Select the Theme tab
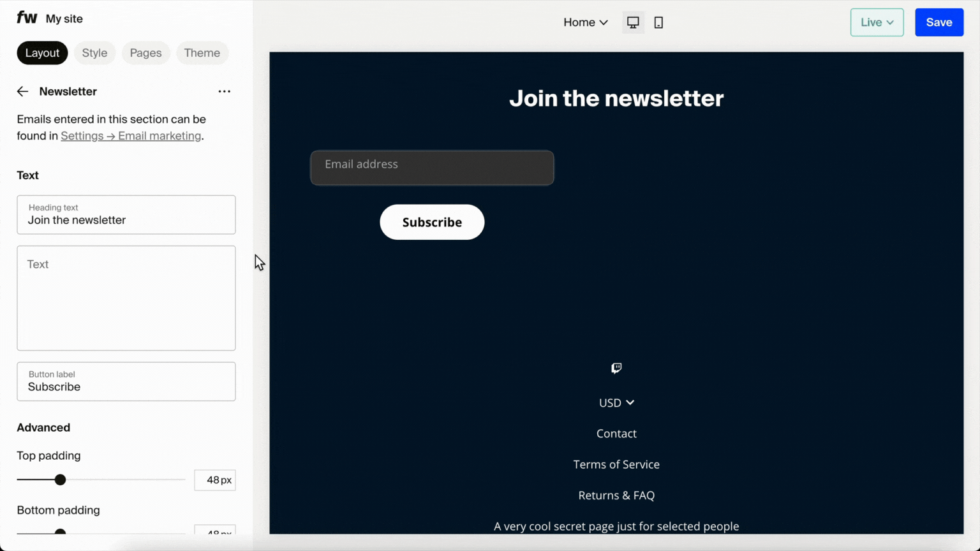Viewport: 980px width, 551px height. 202,53
